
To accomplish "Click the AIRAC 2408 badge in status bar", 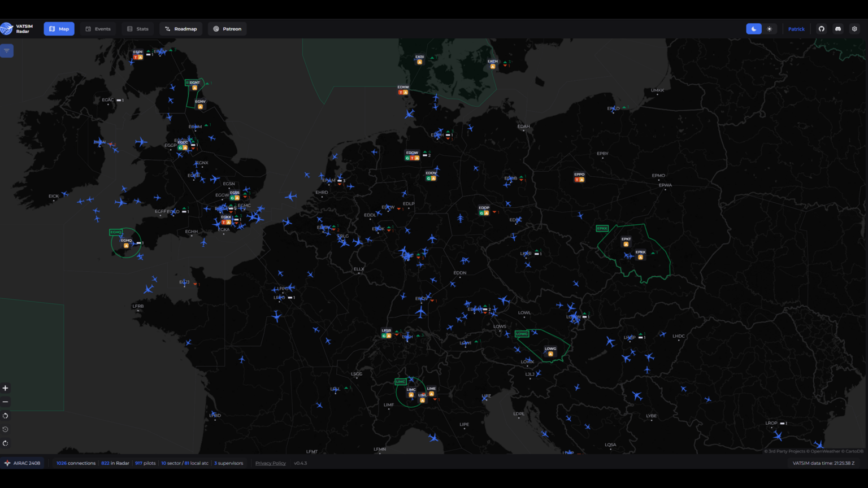I will (x=23, y=463).
